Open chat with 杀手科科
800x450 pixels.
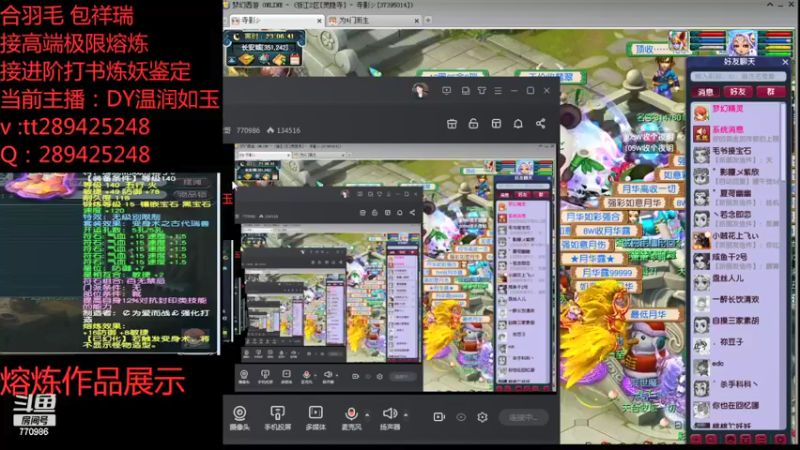pos(736,389)
